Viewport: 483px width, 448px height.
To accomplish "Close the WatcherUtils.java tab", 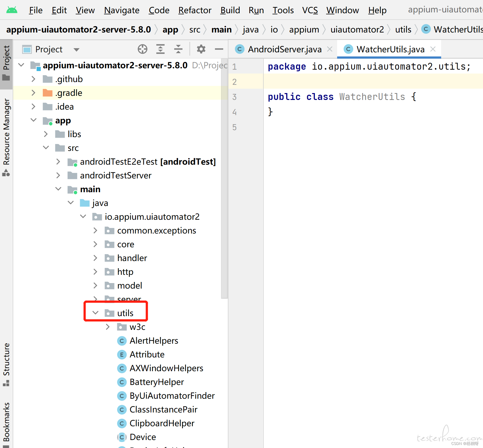I will tap(433, 49).
